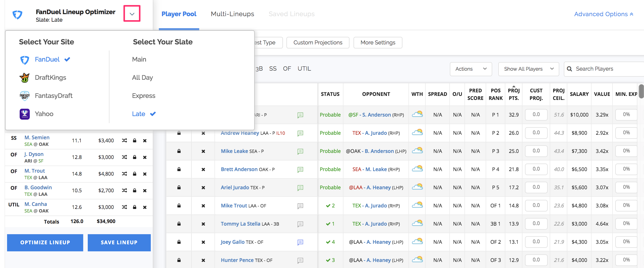This screenshot has width=644, height=268.
Task: Open notes icon for Mike Trout row
Action: coord(300,206)
